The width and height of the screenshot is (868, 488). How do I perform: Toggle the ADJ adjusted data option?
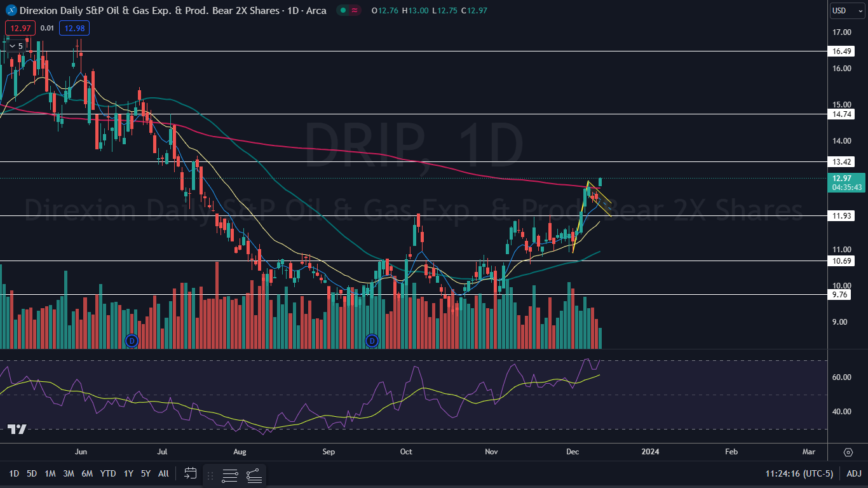click(x=854, y=473)
